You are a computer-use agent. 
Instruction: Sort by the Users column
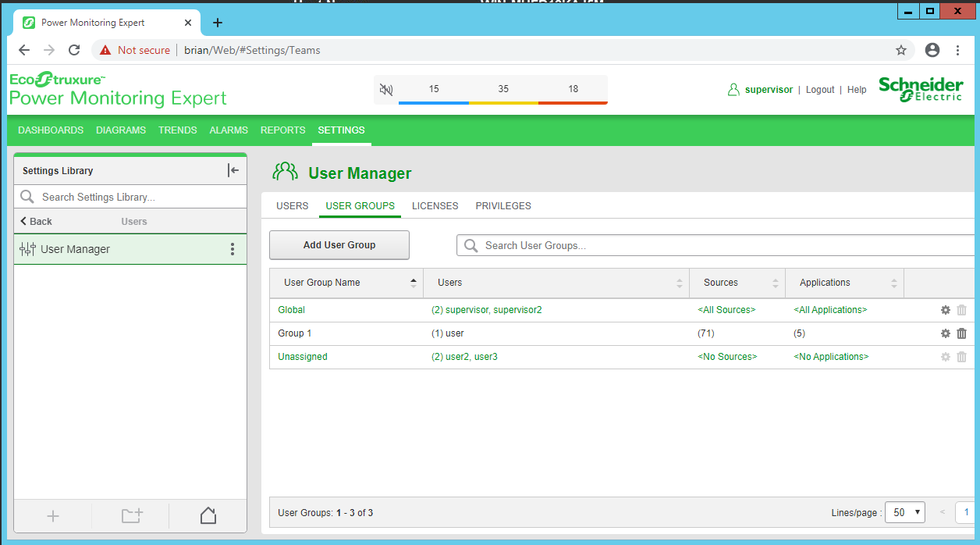click(x=556, y=283)
